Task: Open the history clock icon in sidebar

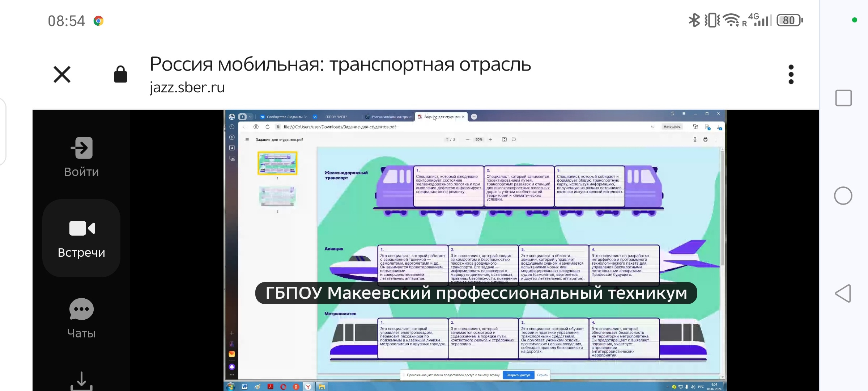Action: click(x=232, y=127)
